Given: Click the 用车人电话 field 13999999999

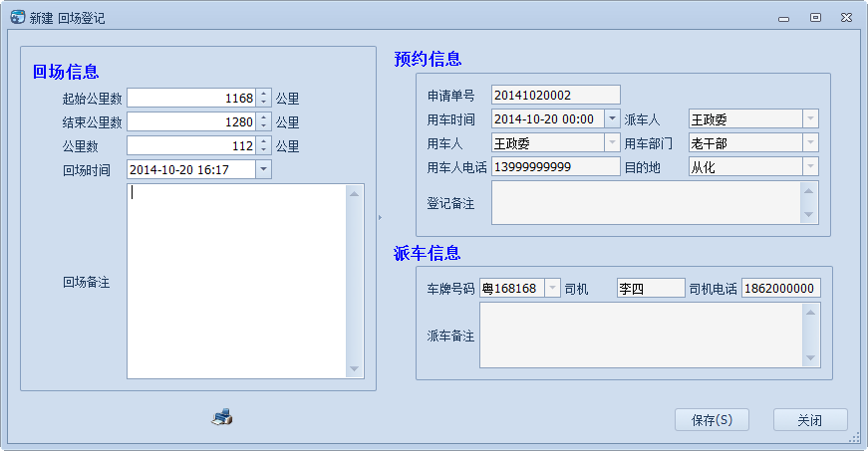Looking at the screenshot, I should pos(556,166).
